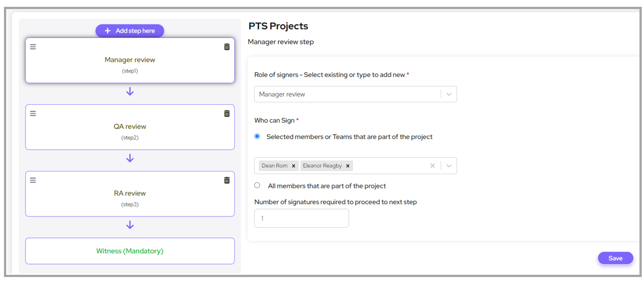Click the number of signatures input field
The image size is (644, 281).
click(301, 218)
